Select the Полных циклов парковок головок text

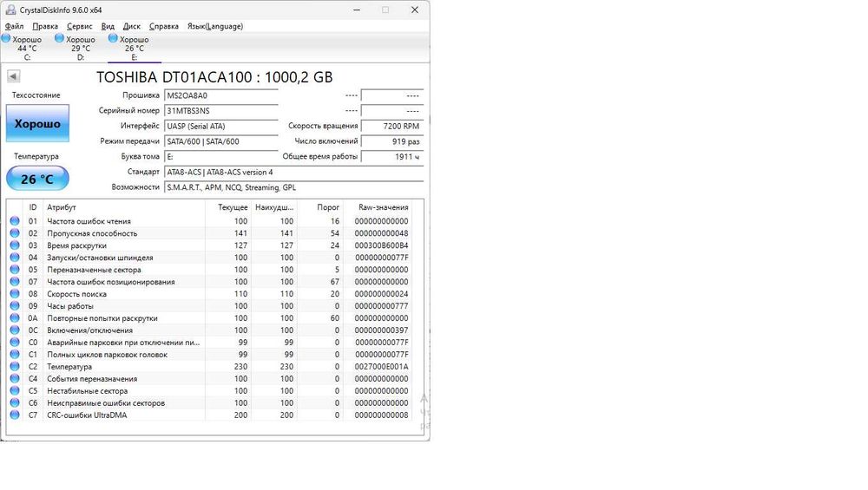[107, 355]
